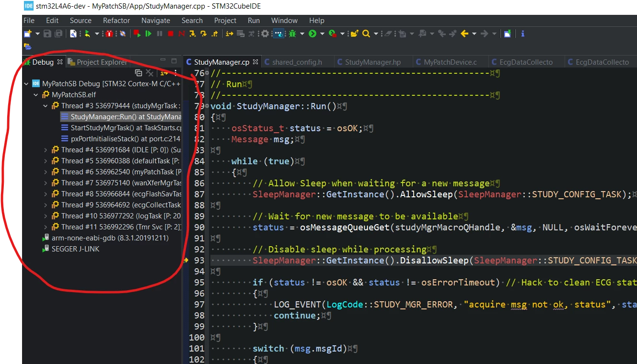
Task: Expand Thread #6 myPatchTask node
Action: [x=46, y=172]
